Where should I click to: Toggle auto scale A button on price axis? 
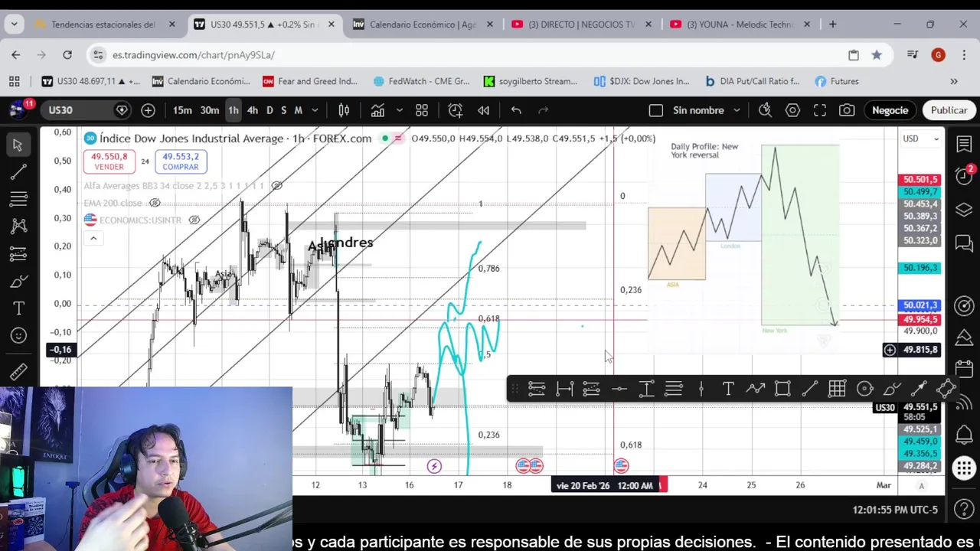(x=921, y=485)
